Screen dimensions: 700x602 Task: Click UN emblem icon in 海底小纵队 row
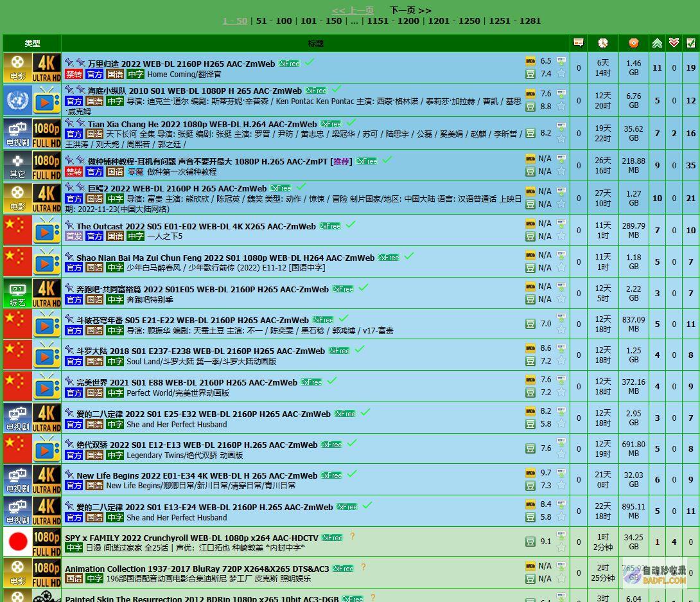pos(17,100)
